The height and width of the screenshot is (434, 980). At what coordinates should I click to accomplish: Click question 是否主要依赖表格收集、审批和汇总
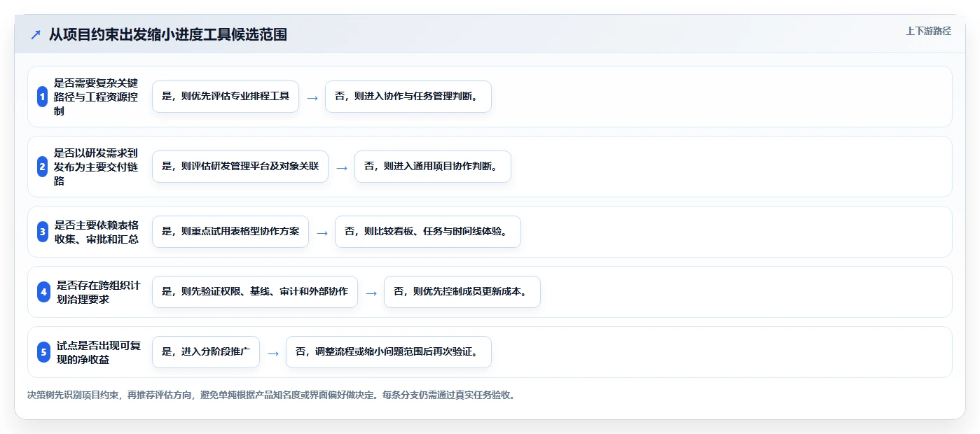[x=97, y=232]
